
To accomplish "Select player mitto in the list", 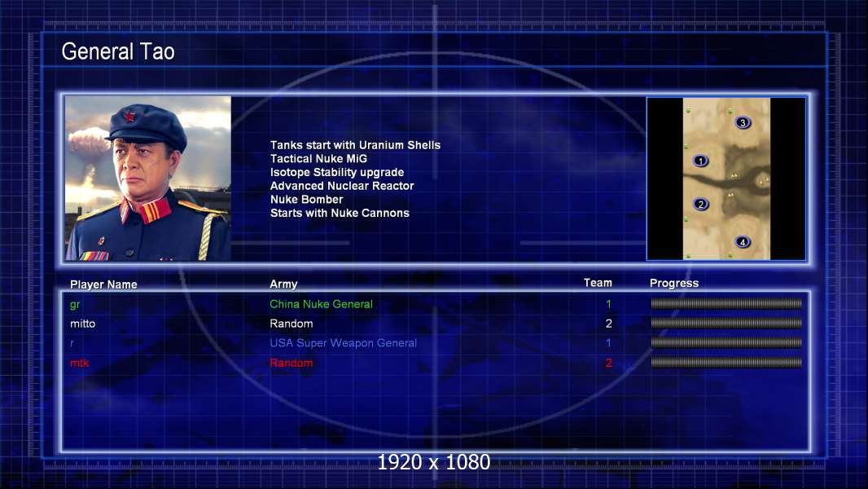I will (x=82, y=324).
